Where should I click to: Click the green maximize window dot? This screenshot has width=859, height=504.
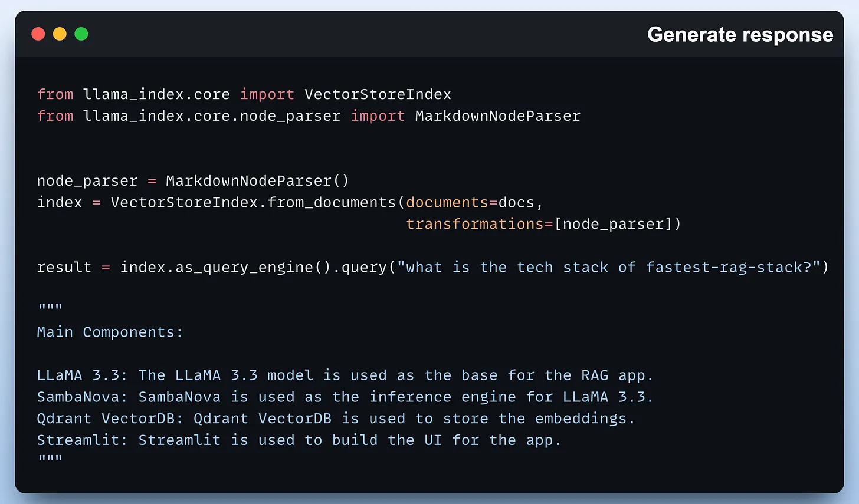coord(81,34)
